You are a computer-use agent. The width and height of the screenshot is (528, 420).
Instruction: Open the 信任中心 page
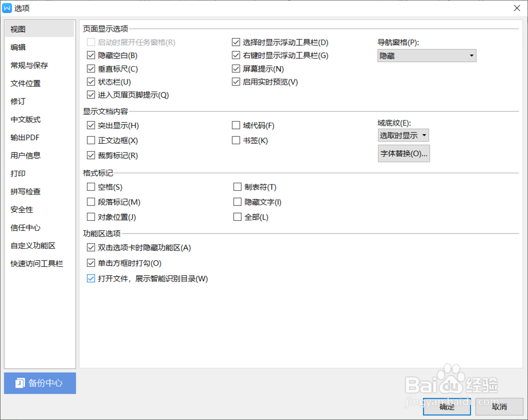click(x=40, y=228)
